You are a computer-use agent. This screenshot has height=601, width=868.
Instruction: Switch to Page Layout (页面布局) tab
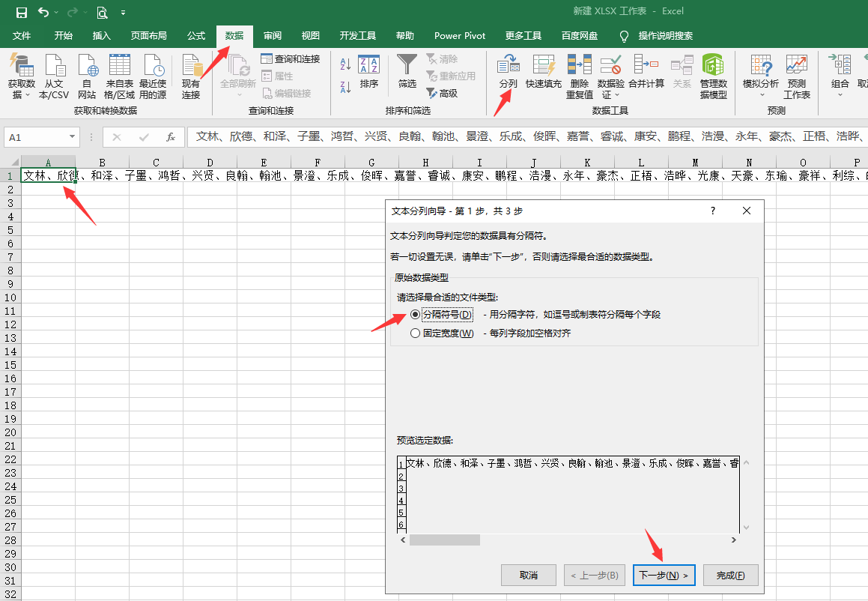pyautogui.click(x=148, y=36)
